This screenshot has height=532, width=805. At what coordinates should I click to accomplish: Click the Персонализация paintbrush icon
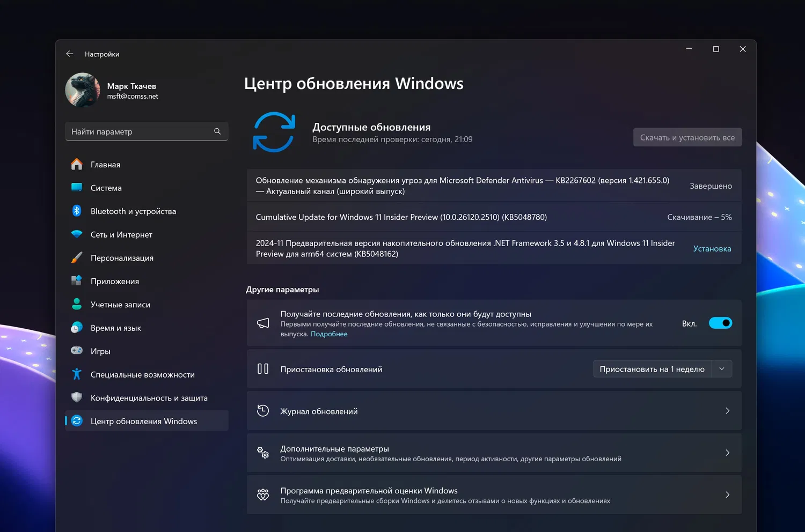77,257
